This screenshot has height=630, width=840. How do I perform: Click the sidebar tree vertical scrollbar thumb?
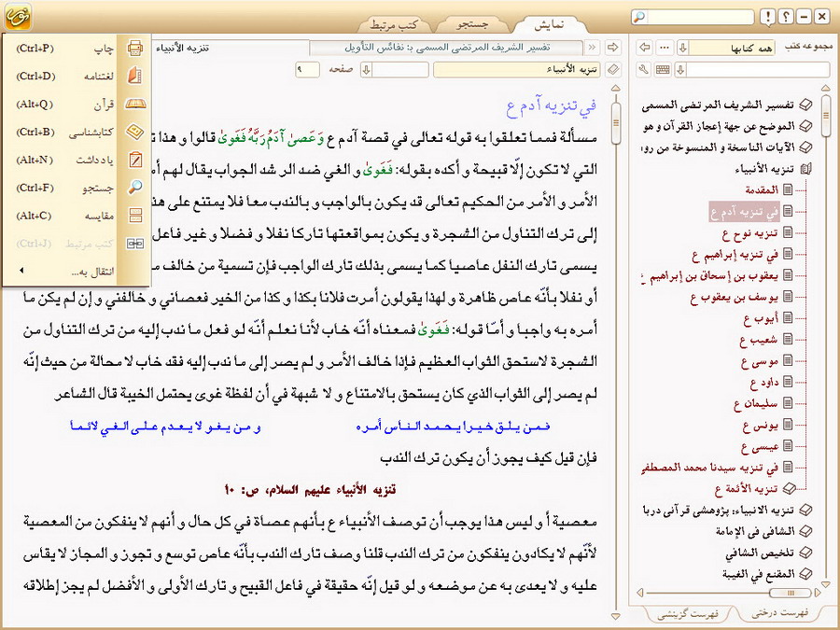(826, 115)
